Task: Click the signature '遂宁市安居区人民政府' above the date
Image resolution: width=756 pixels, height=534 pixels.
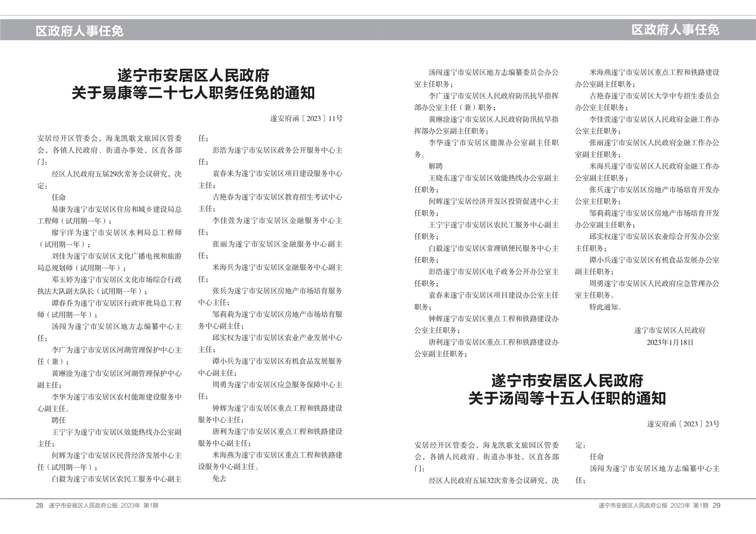Action: point(669,330)
